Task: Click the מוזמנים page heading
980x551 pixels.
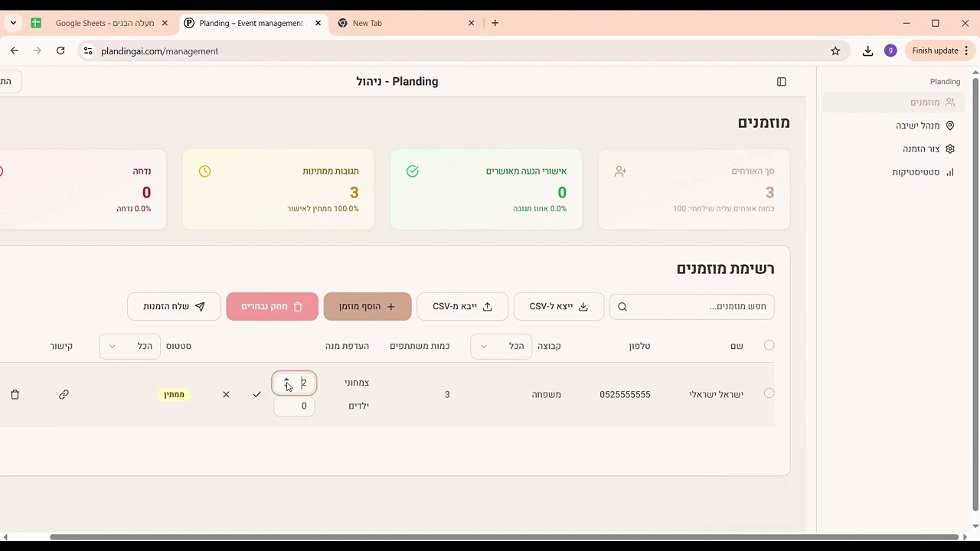Action: (x=763, y=122)
